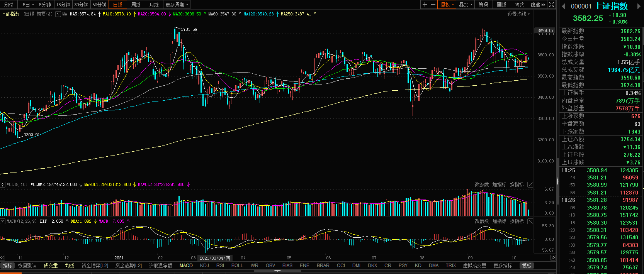Toggle the 画线 drawing tools
This screenshot has height=274, width=644.
pos(501,5)
